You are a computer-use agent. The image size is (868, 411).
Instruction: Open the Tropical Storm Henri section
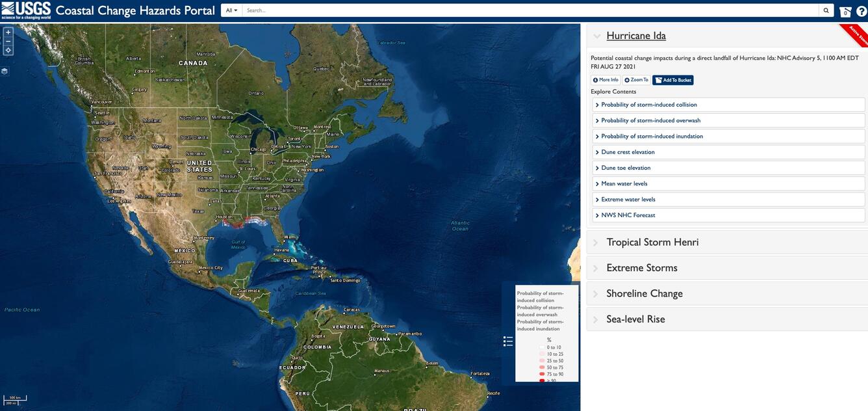pos(652,241)
